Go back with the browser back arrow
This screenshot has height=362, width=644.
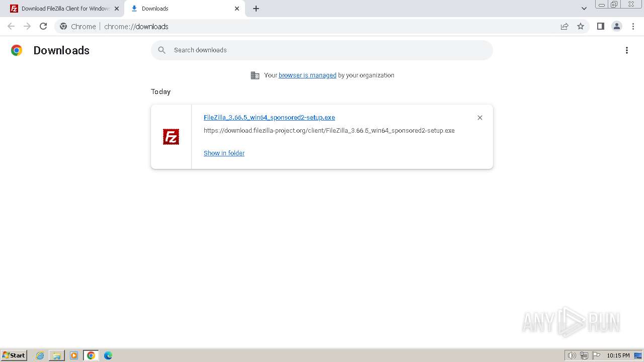pos(11,26)
